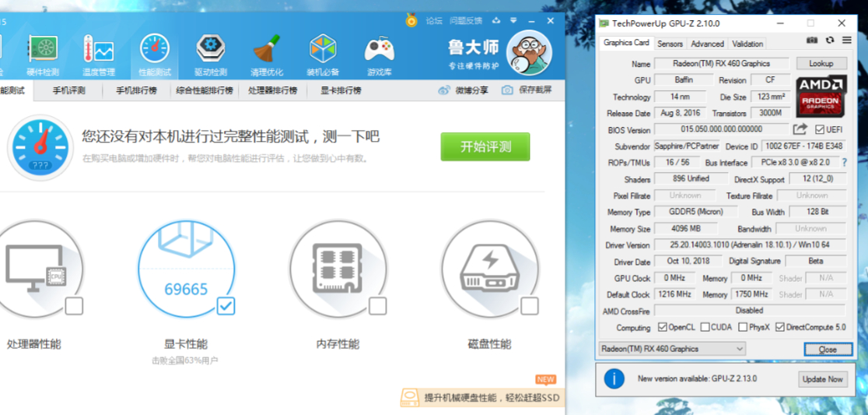Click the 保存截屏 text link
Screen dimensions: 868x415
(535, 90)
